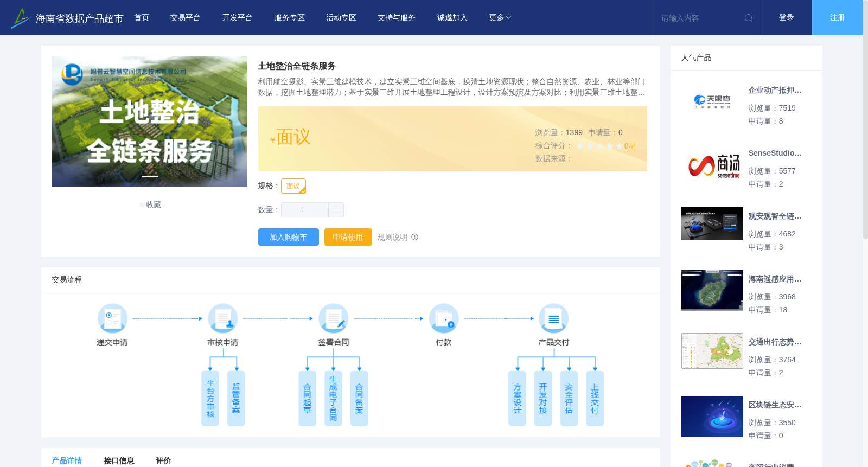868x467 pixels.
Task: Click the 规则说明 link
Action: pos(392,237)
